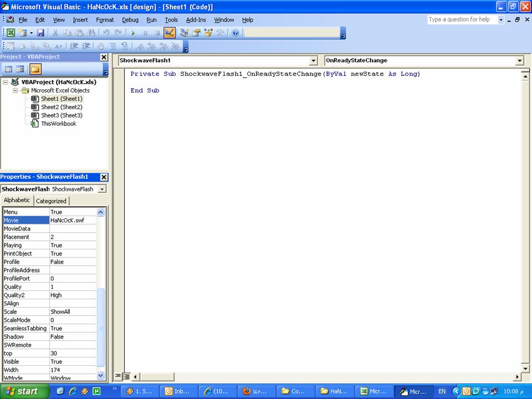
Task: Click Comment Block icon
Action: point(112,46)
